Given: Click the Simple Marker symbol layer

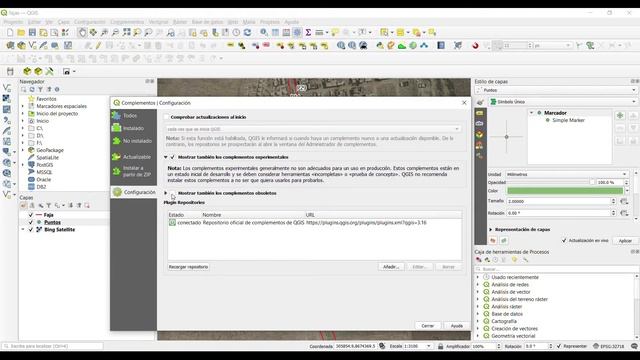Looking at the screenshot, I should click(568, 120).
